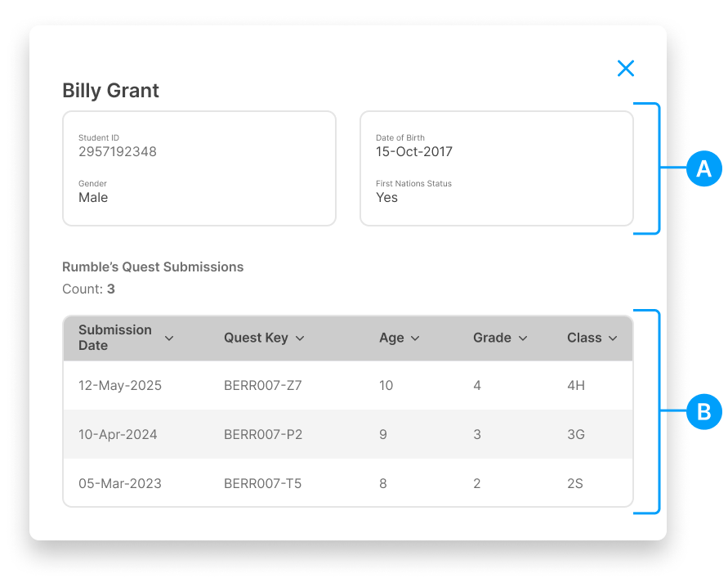Open the Age column sort chevron
Viewport: 728px width, 578px height.
415,338
